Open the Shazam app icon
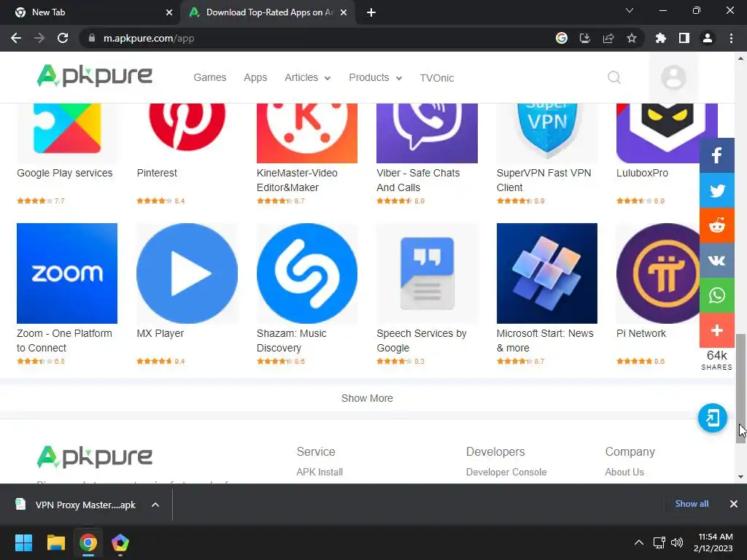Screen dimensions: 747x560 click(307, 273)
